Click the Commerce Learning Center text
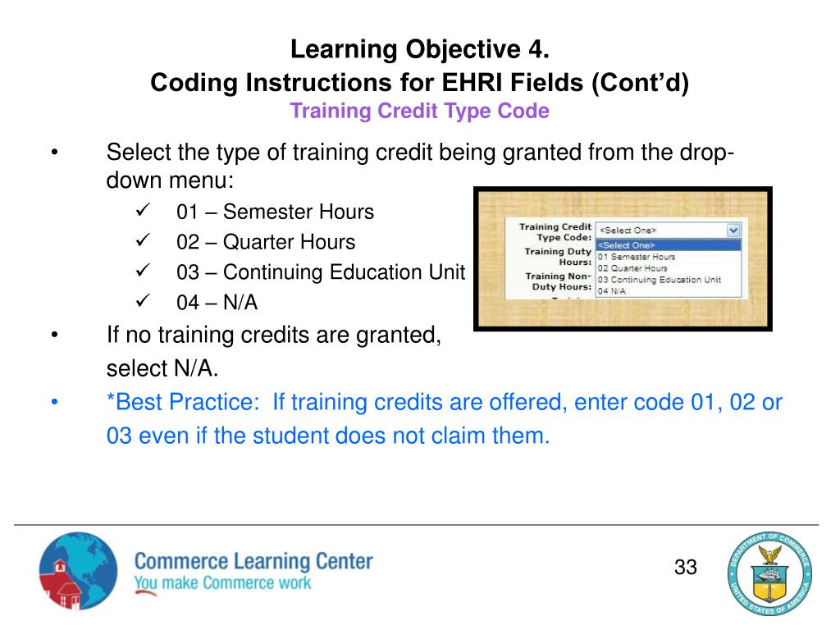 click(x=253, y=562)
